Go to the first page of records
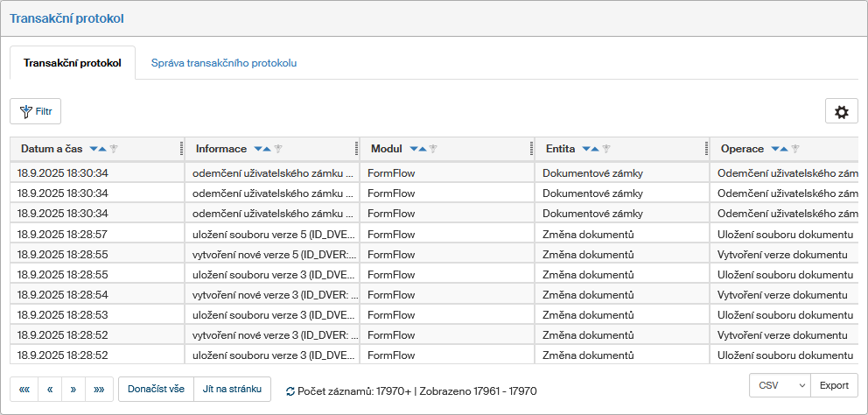 (x=24, y=389)
